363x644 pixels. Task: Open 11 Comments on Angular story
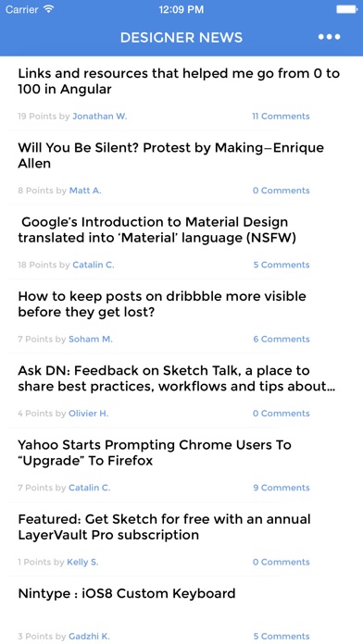(x=281, y=117)
